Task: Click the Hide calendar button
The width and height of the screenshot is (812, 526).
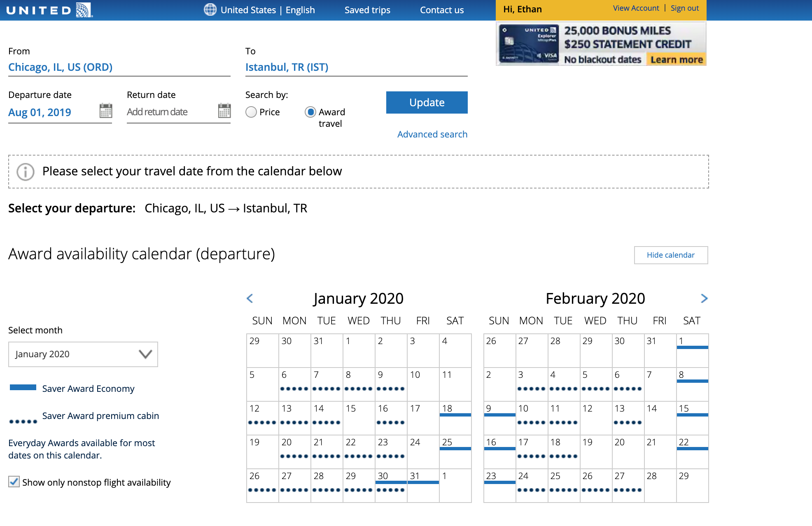Action: [670, 255]
